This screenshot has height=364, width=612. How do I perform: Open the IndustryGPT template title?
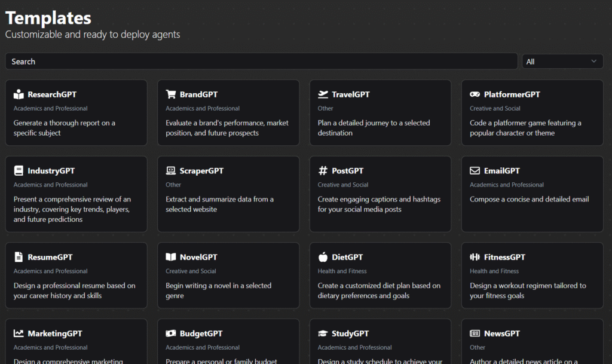tap(51, 171)
